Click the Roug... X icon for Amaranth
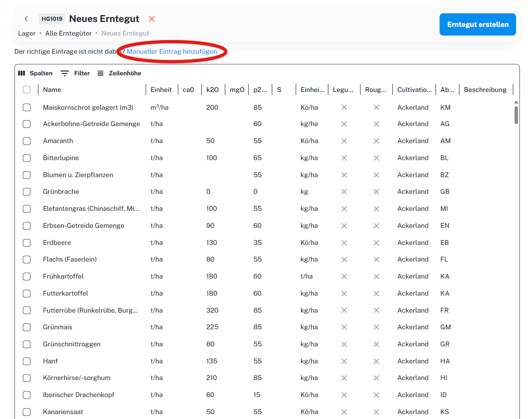 pyautogui.click(x=376, y=141)
